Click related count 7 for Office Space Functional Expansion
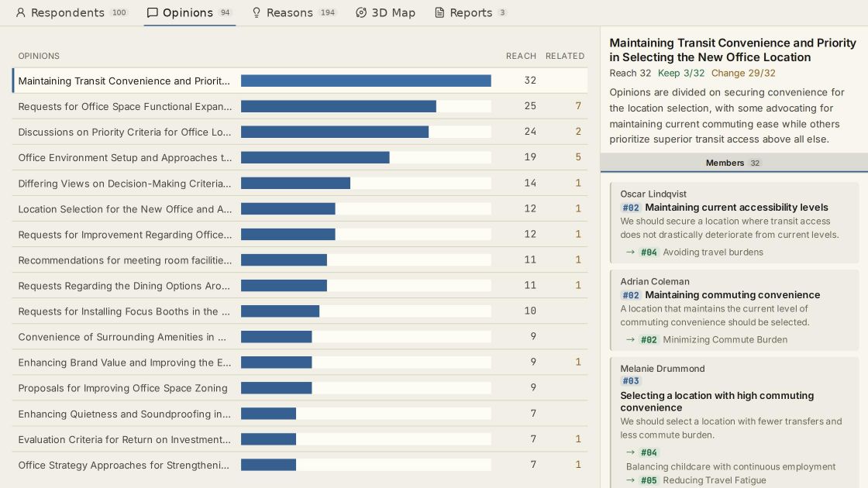Screen dimensions: 868x488 pyautogui.click(x=578, y=105)
